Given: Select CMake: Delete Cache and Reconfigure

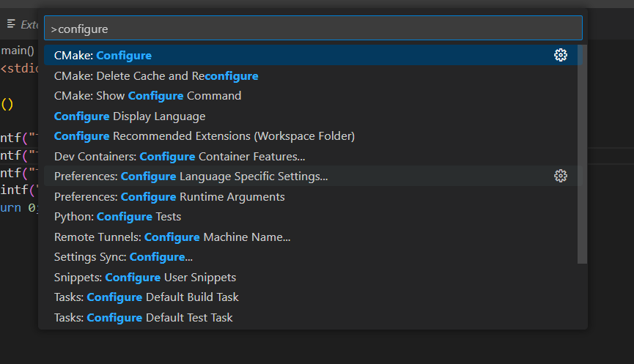Looking at the screenshot, I should 313,75.
